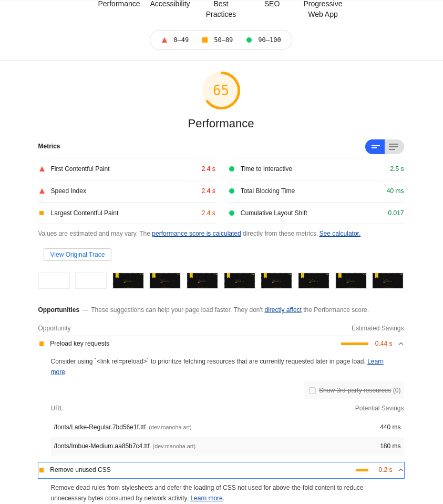Open the Performance category tab
Screen dimensions: 443x504
pyautogui.click(x=119, y=4)
